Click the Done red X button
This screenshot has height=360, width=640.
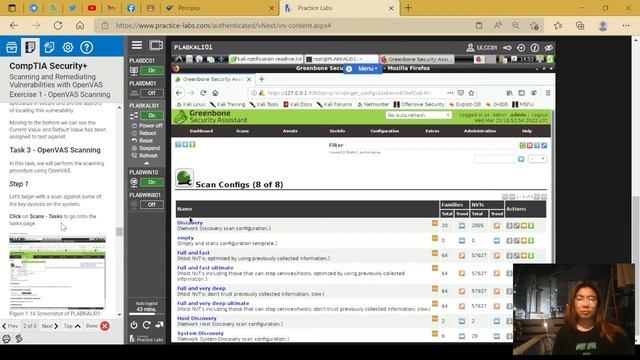pyautogui.click(x=105, y=326)
